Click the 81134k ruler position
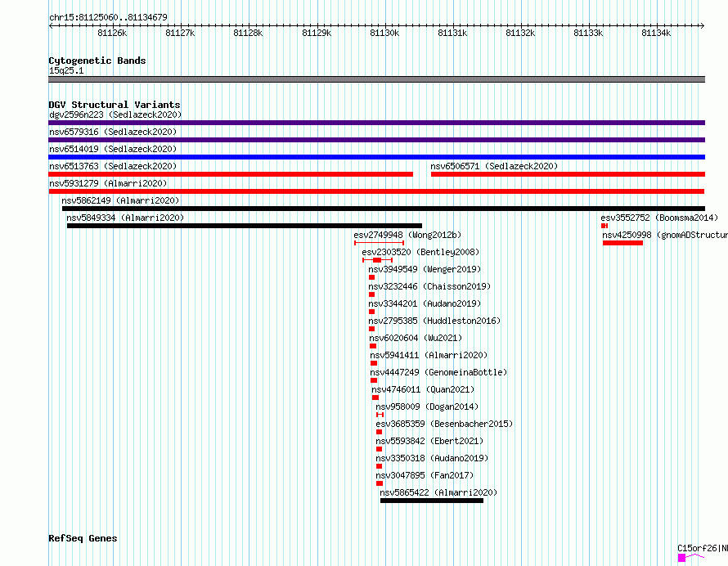 [656, 33]
